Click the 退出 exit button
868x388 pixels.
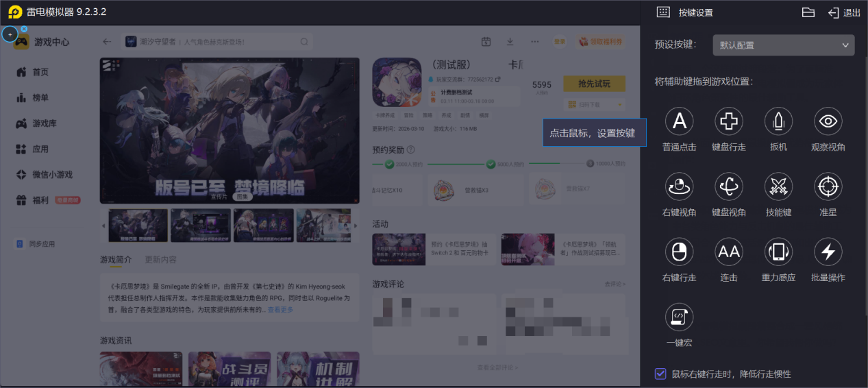844,12
